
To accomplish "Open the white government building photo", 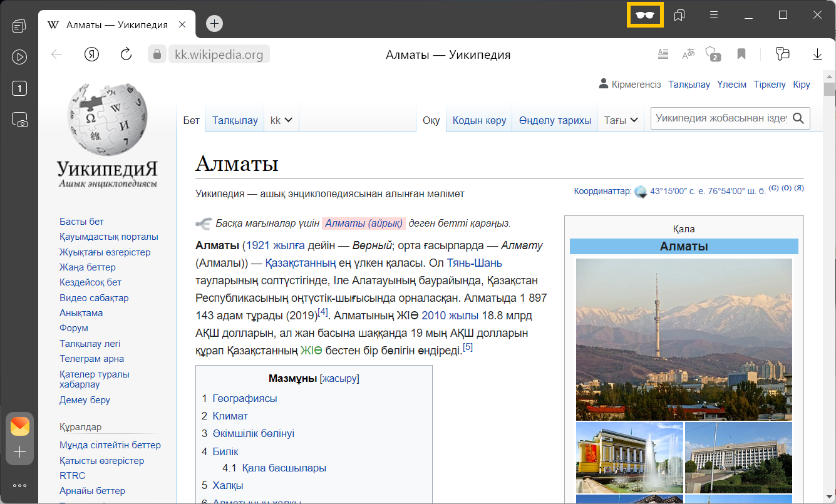I will (738, 458).
